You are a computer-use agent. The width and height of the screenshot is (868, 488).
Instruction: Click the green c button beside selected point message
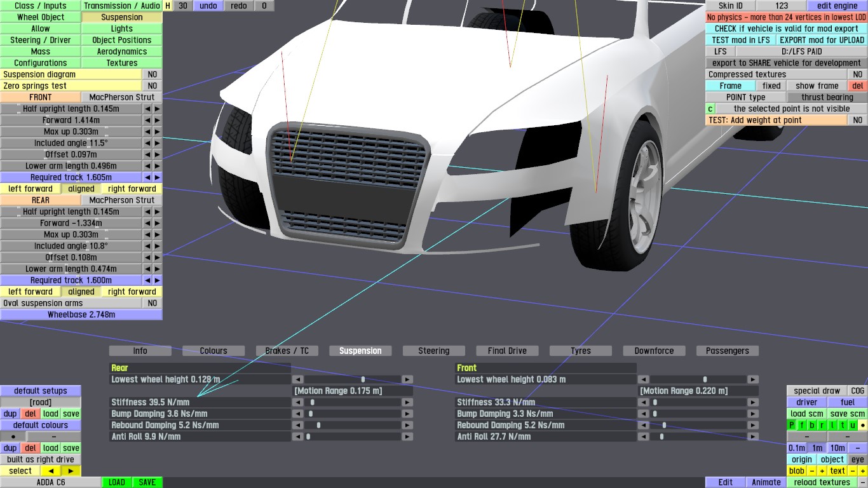pos(710,109)
